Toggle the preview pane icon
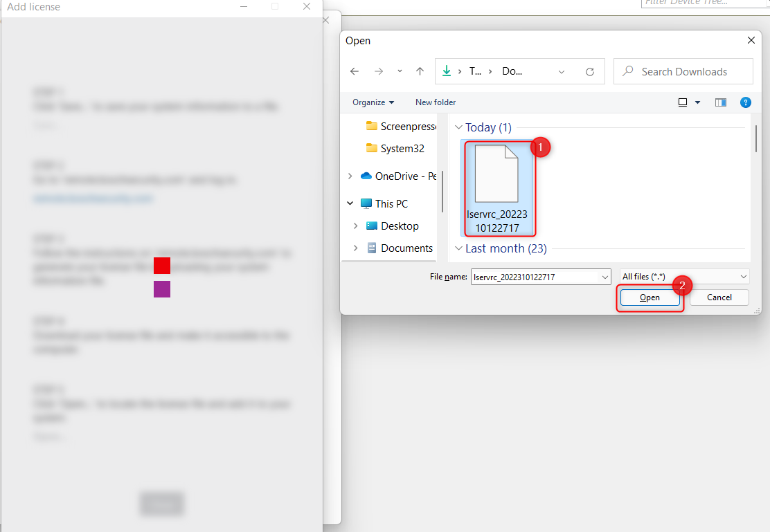The width and height of the screenshot is (770, 532). 721,102
